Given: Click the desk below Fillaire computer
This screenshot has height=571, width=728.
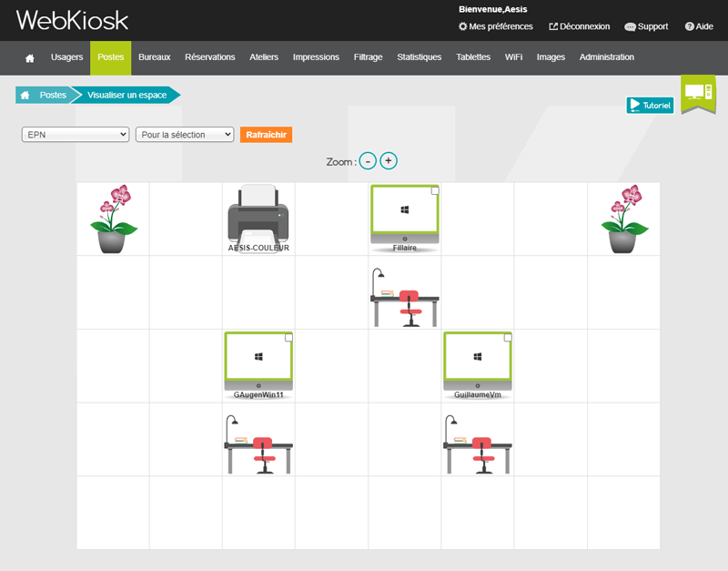Looking at the screenshot, I should point(404,298).
